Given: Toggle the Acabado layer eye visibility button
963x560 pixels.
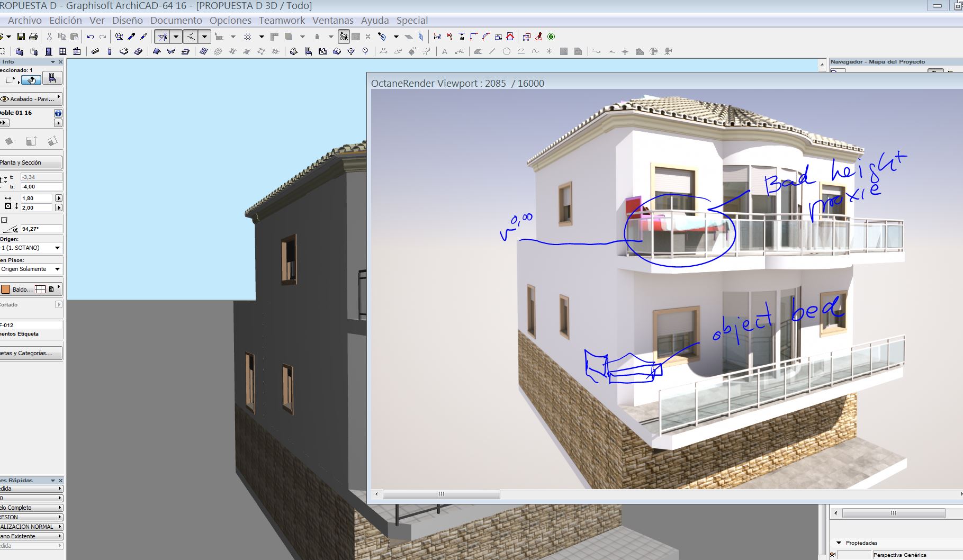Looking at the screenshot, I should point(5,99).
